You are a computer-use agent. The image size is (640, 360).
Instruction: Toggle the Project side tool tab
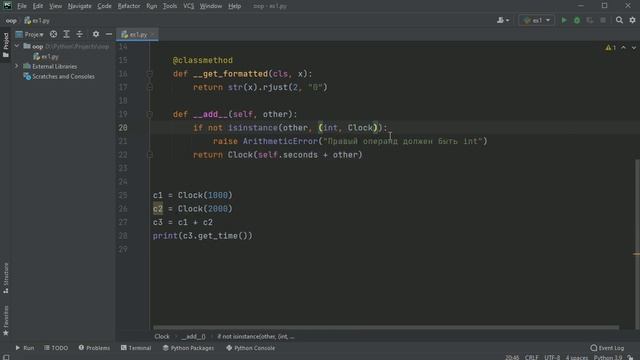tap(6, 45)
